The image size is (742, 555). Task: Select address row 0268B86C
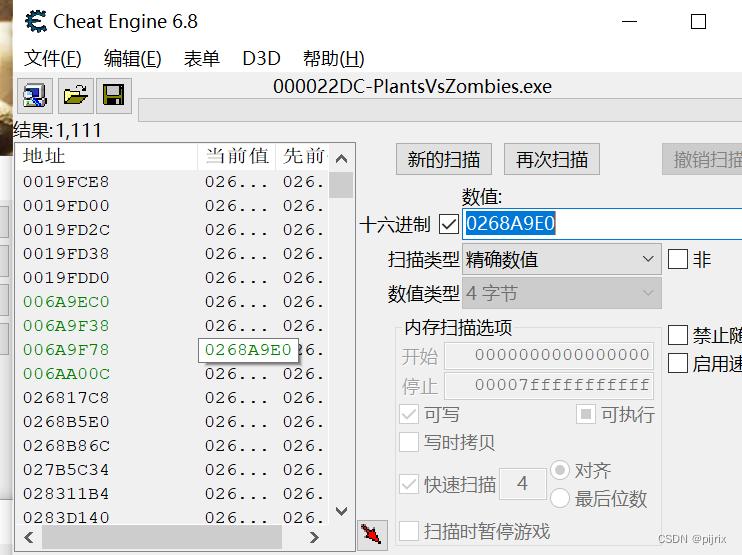point(172,446)
